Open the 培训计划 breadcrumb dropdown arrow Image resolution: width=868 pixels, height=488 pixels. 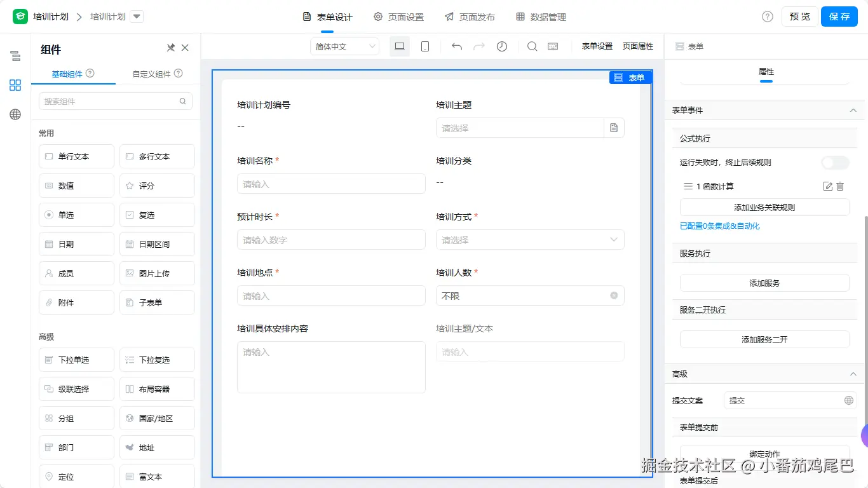click(x=137, y=17)
